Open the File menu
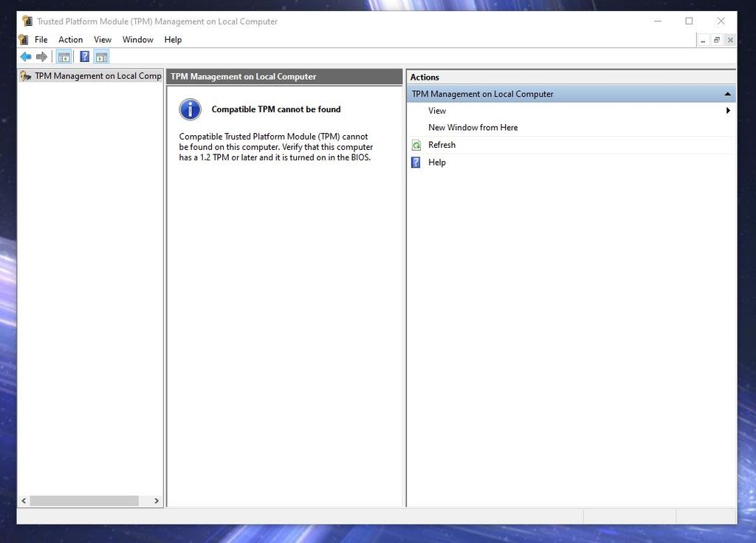 (41, 39)
